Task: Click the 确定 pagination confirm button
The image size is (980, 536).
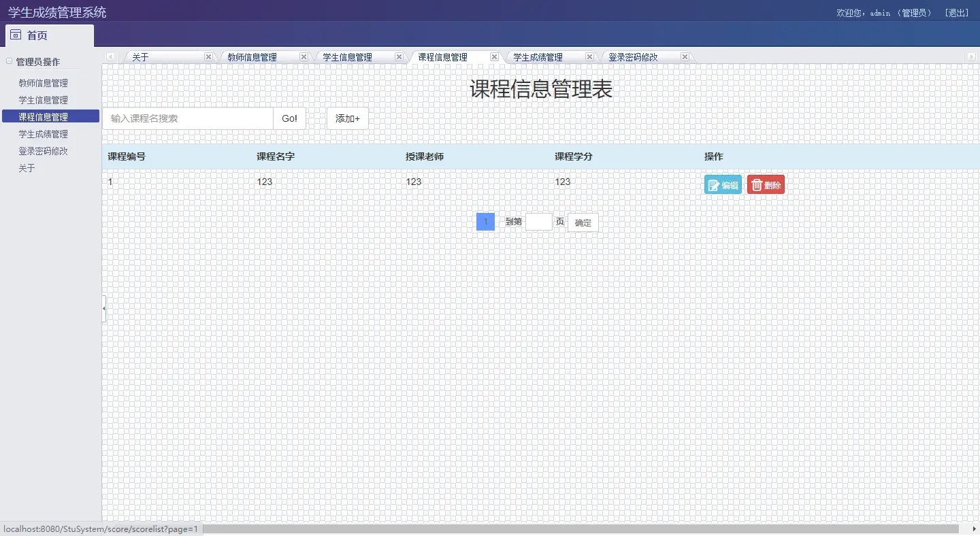Action: click(x=582, y=222)
